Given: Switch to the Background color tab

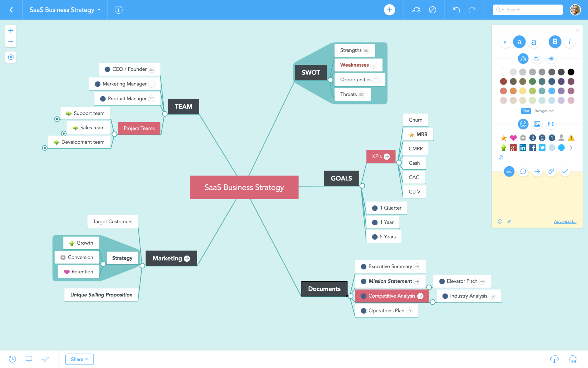Looking at the screenshot, I should pos(544,111).
